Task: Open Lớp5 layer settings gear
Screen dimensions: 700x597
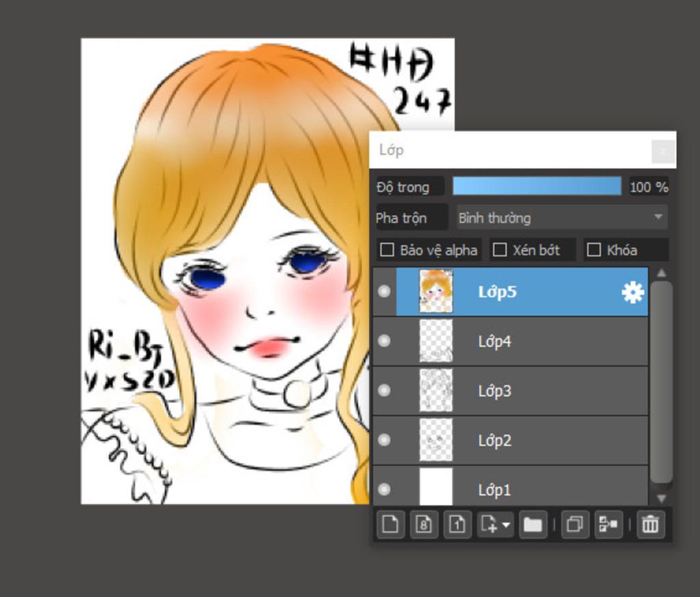Action: 632,292
